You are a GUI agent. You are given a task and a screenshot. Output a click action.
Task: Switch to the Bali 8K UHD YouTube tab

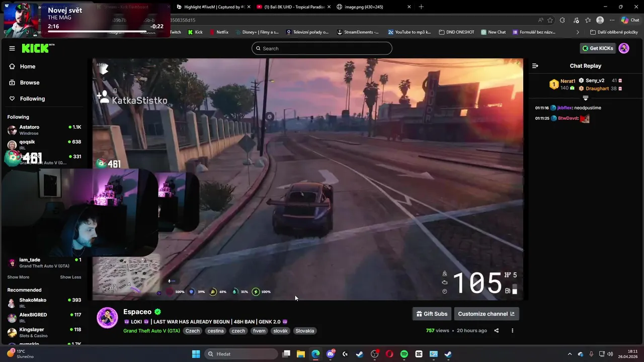294,7
